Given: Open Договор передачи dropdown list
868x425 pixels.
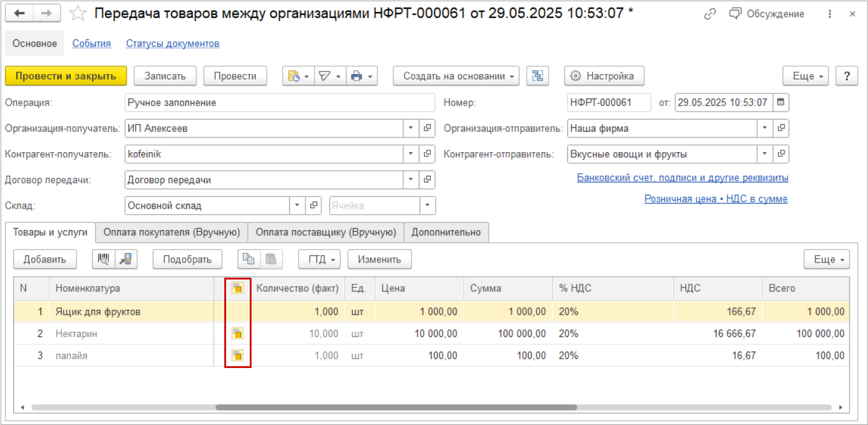Looking at the screenshot, I should pyautogui.click(x=411, y=179).
